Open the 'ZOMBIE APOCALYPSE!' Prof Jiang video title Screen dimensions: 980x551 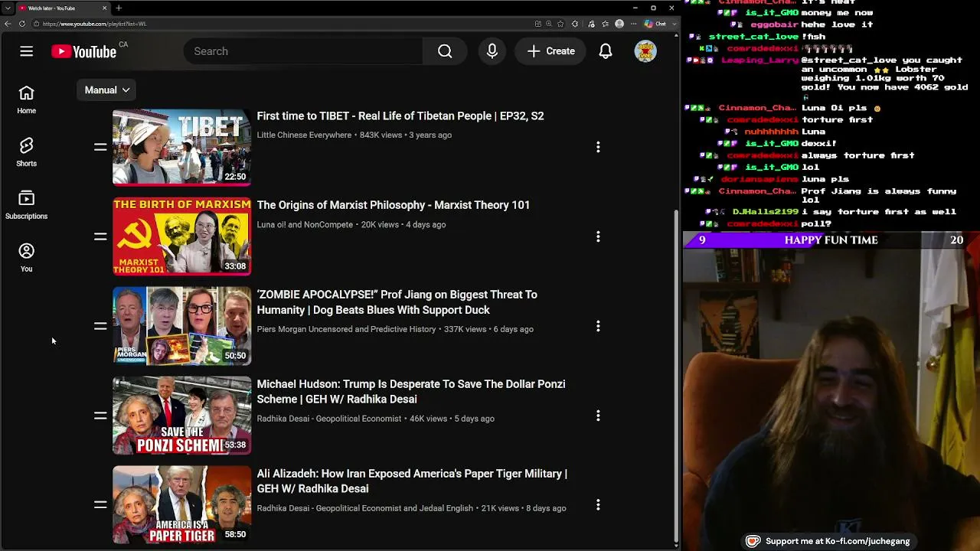(x=397, y=302)
